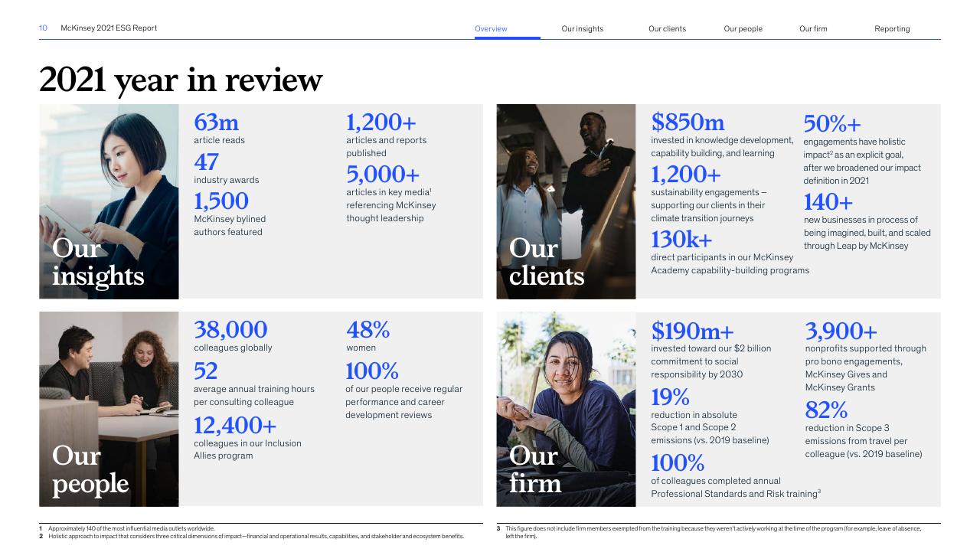The height and width of the screenshot is (552, 980).
Task: Click 'commitment to social responsibility by 2030' text
Action: 697,367
